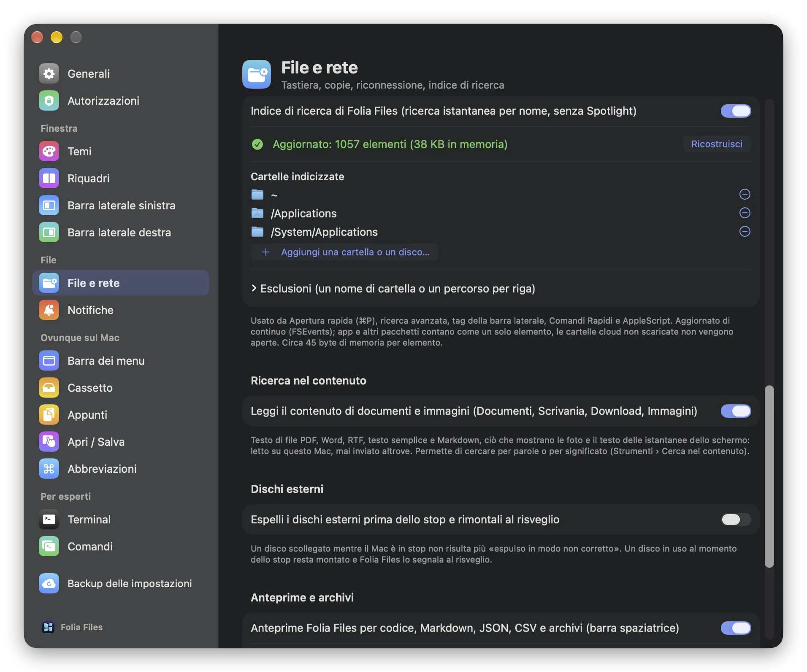Click the Ricerca nel contenuto heading
Viewport: 807px width, 672px height.
pyautogui.click(x=309, y=380)
